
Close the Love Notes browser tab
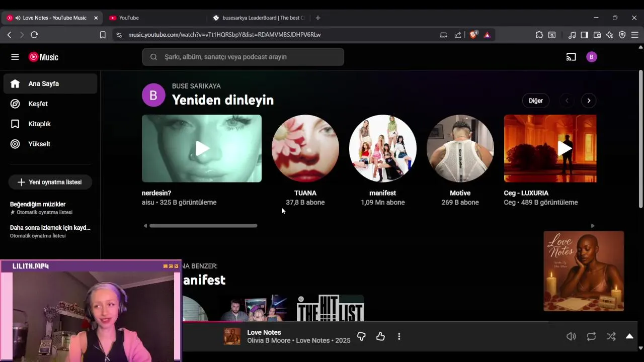(x=96, y=18)
